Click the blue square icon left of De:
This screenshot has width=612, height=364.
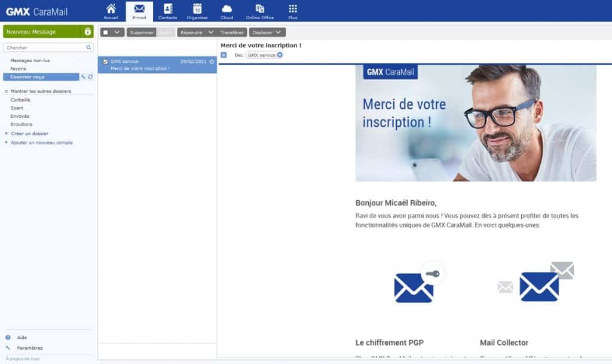tap(224, 55)
